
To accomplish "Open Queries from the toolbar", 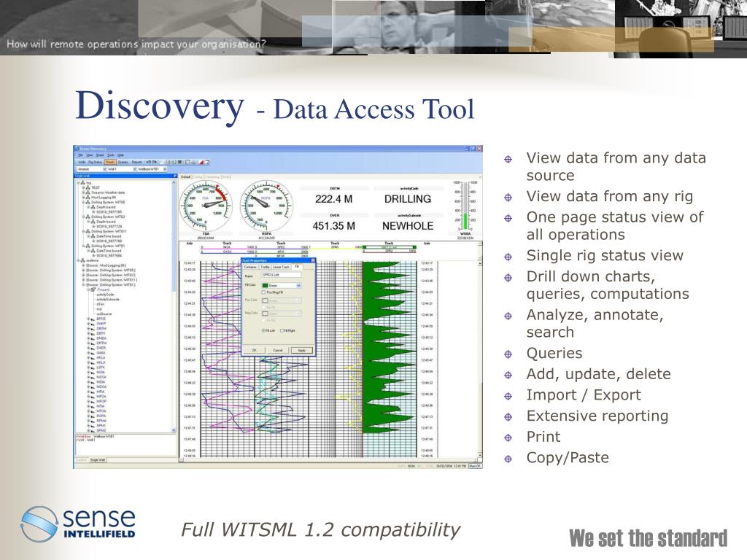I will (123, 162).
